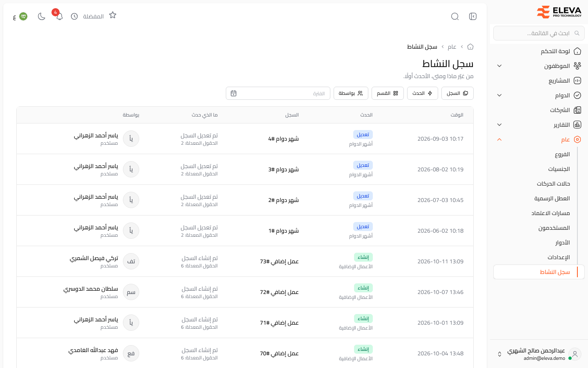Click the favorites star icon
The height and width of the screenshot is (368, 588).
tap(113, 15)
